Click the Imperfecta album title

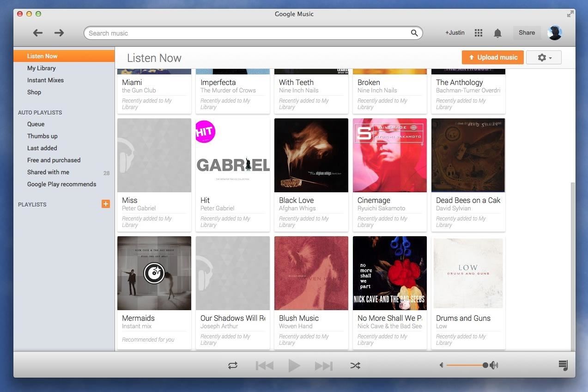click(218, 82)
